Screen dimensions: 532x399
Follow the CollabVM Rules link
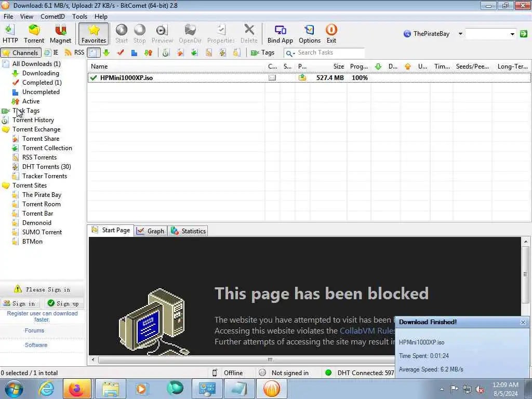tap(367, 331)
